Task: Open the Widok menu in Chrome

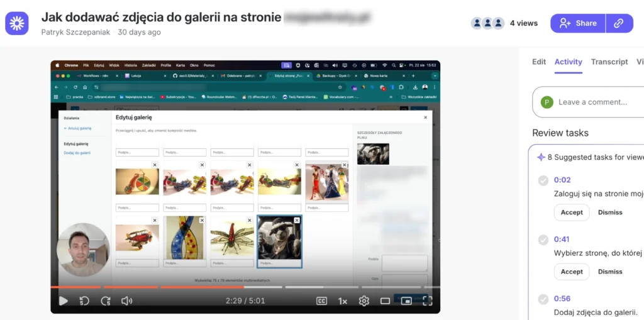Action: tap(114, 65)
